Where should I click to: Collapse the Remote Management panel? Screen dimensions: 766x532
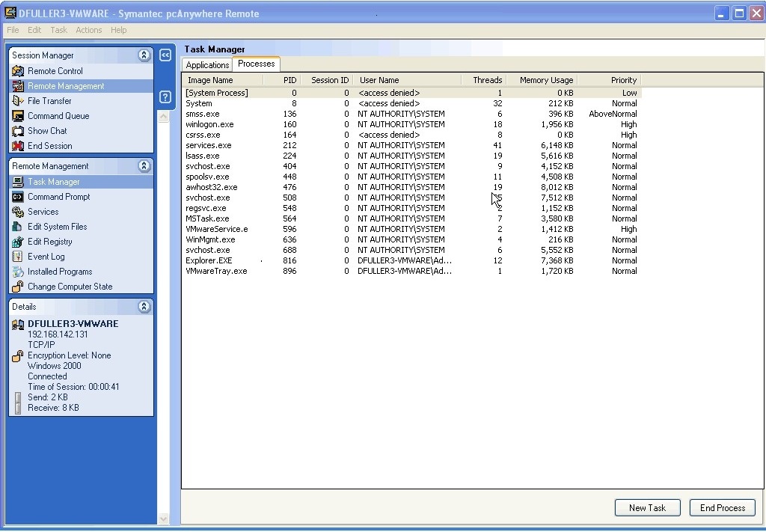[x=144, y=165]
